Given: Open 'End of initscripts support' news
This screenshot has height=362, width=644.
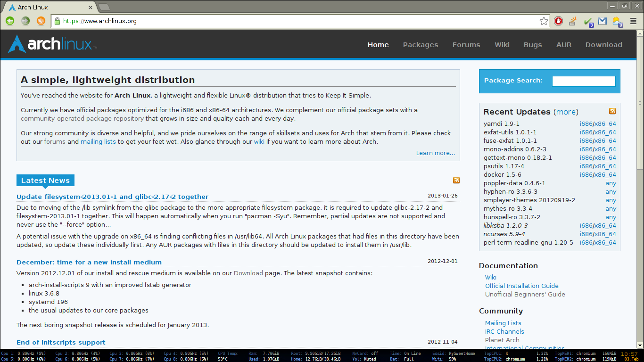Looking at the screenshot, I should [x=61, y=342].
